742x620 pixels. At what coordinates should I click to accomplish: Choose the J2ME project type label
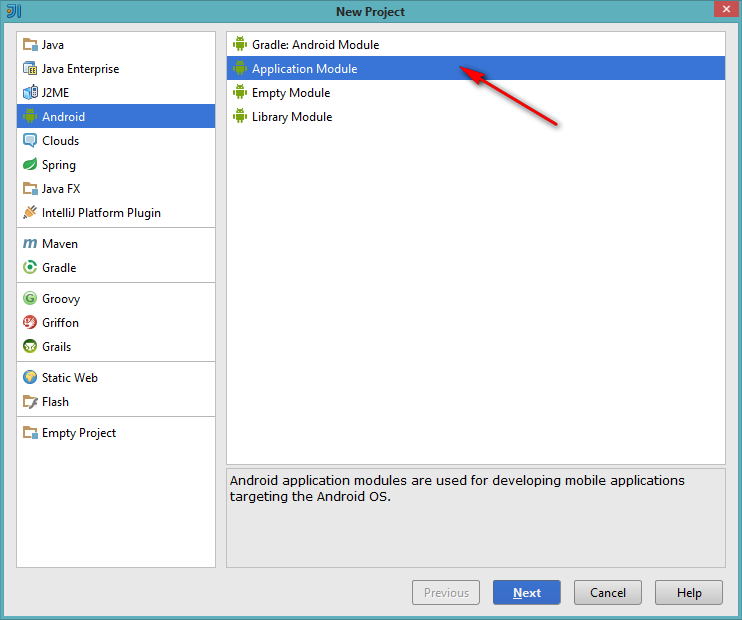click(x=55, y=93)
